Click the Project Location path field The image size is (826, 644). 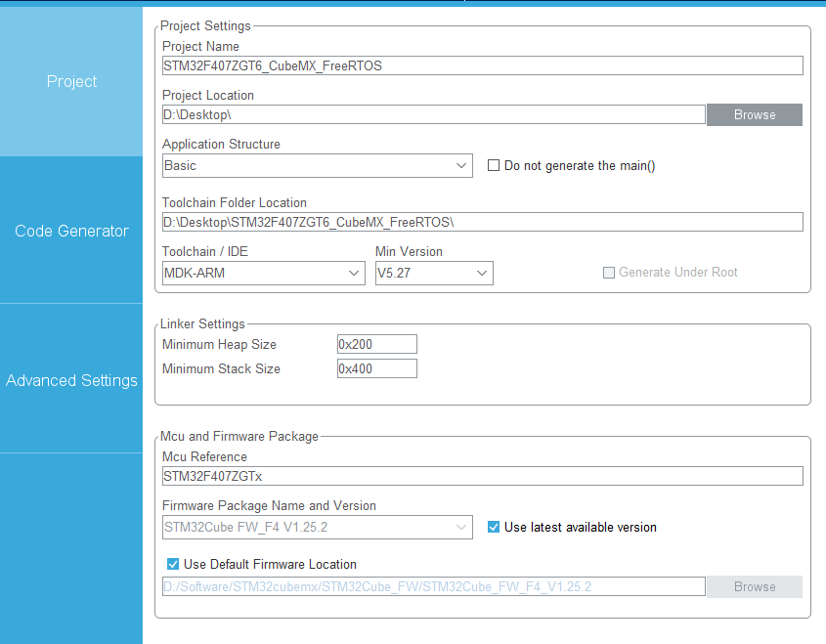click(x=434, y=114)
